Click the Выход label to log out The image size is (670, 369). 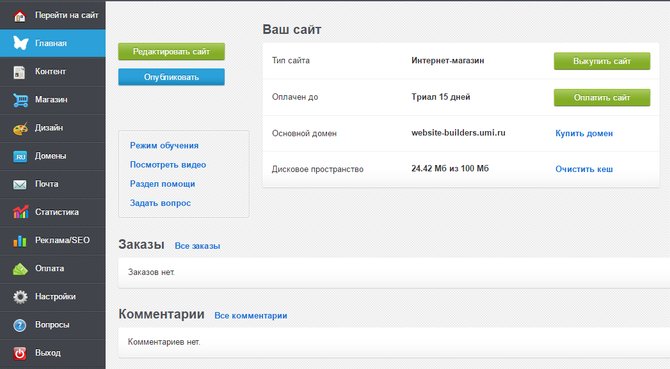click(x=48, y=353)
